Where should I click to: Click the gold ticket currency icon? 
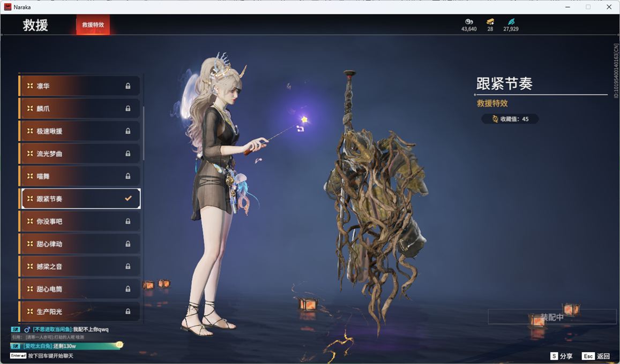tap(490, 21)
